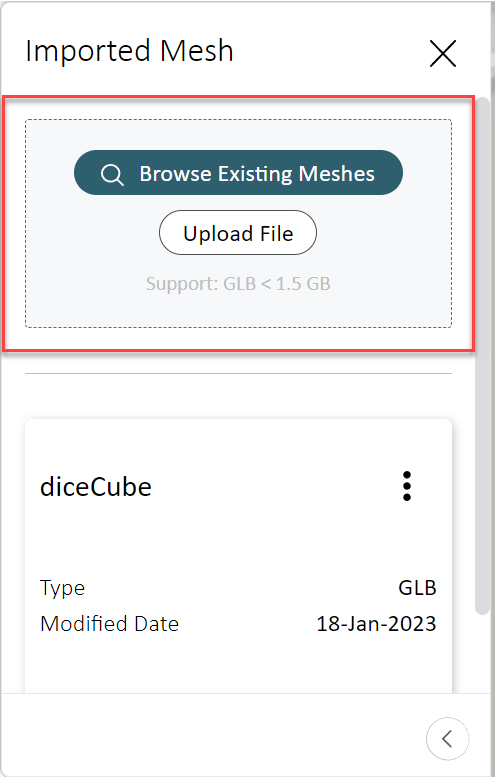The image size is (495, 777).
Task: Click the divider line above diceCube card
Action: pyautogui.click(x=238, y=373)
